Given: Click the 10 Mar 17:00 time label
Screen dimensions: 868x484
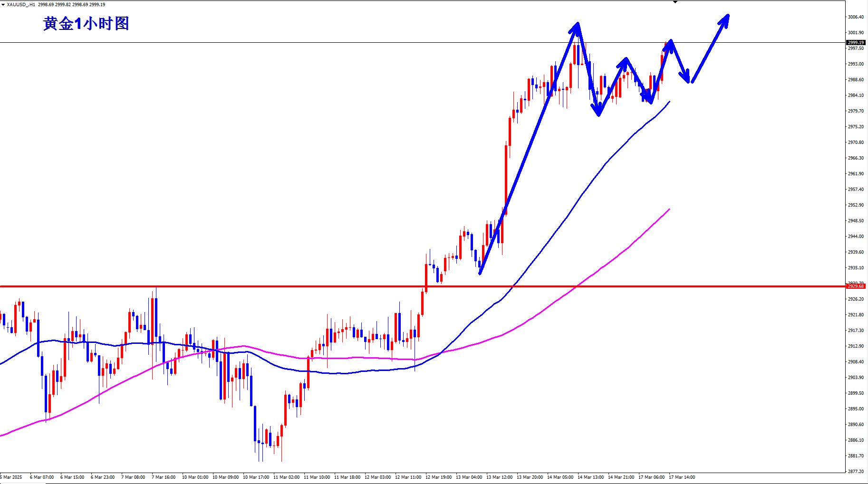Looking at the screenshot, I should click(256, 477).
